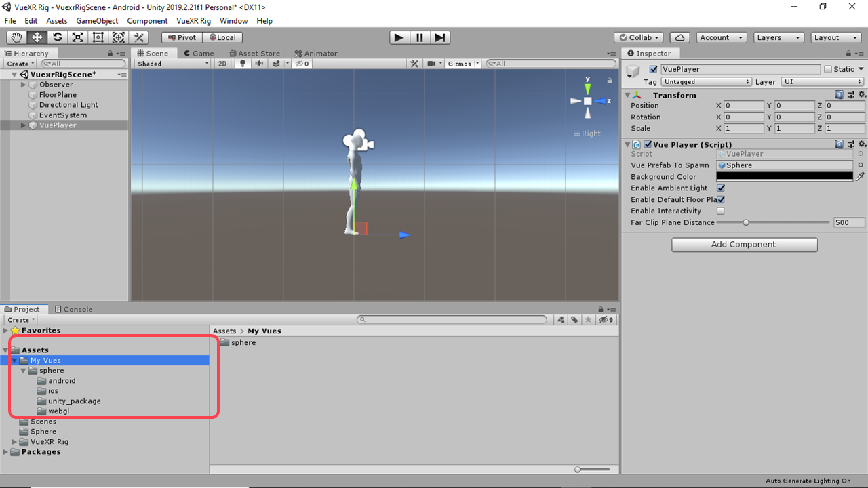868x488 pixels.
Task: Open Vue Player script gear menu
Action: (862, 144)
